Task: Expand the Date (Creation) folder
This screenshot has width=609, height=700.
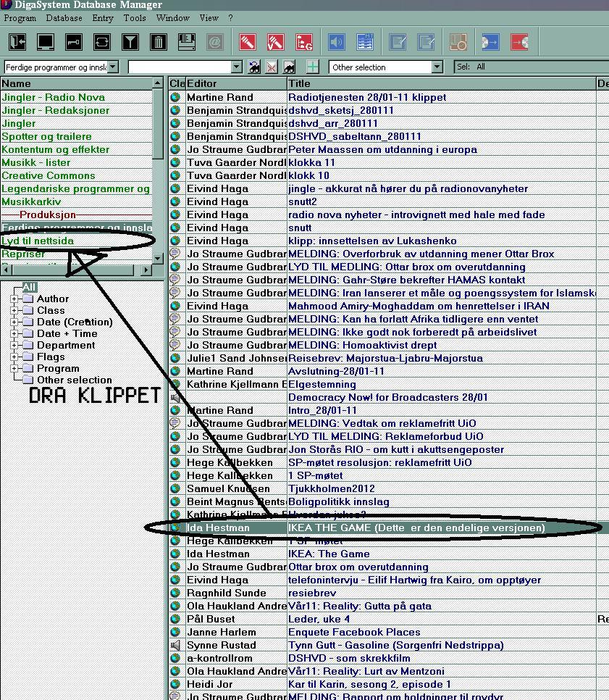Action: tap(14, 322)
